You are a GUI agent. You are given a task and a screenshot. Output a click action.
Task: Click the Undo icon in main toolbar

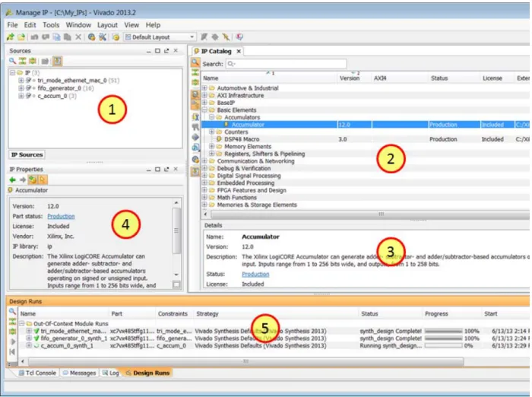pyautogui.click(x=34, y=37)
